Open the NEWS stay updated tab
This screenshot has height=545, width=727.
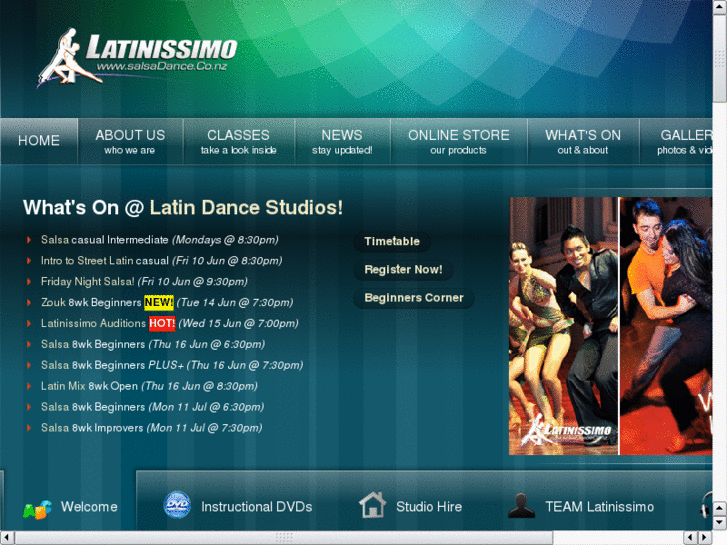coord(342,141)
